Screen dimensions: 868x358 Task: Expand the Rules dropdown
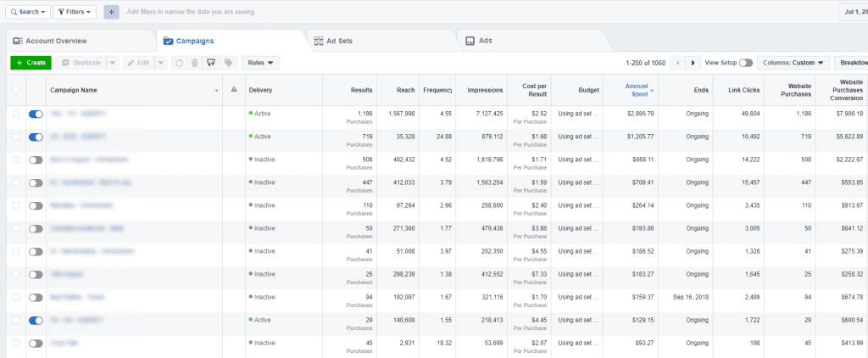[260, 63]
